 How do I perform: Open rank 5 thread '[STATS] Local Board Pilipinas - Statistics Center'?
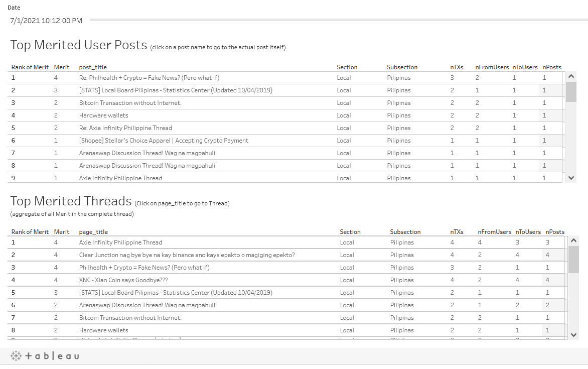tap(176, 292)
